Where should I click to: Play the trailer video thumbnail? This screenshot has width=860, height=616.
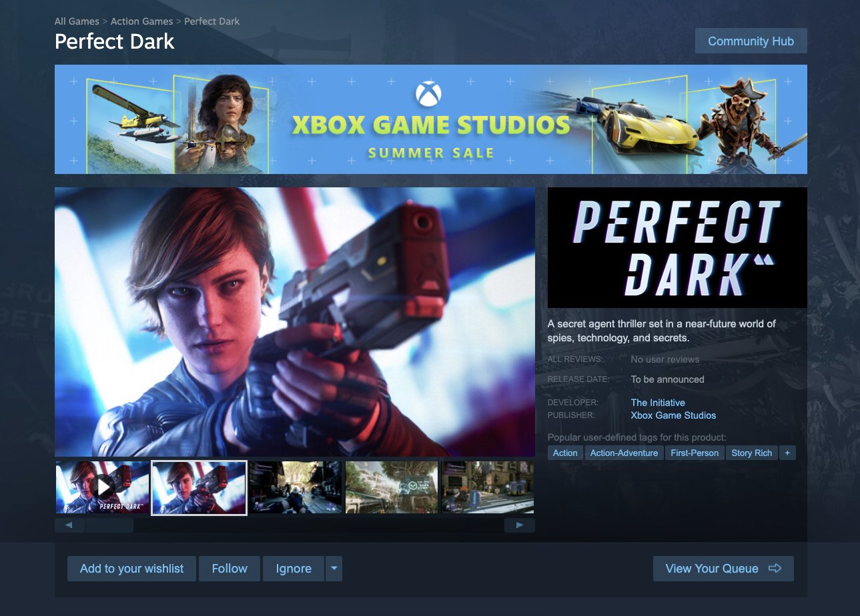click(x=103, y=487)
